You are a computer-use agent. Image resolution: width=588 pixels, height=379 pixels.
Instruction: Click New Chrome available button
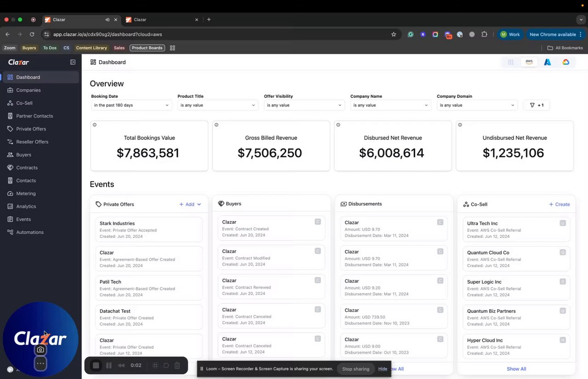point(556,34)
